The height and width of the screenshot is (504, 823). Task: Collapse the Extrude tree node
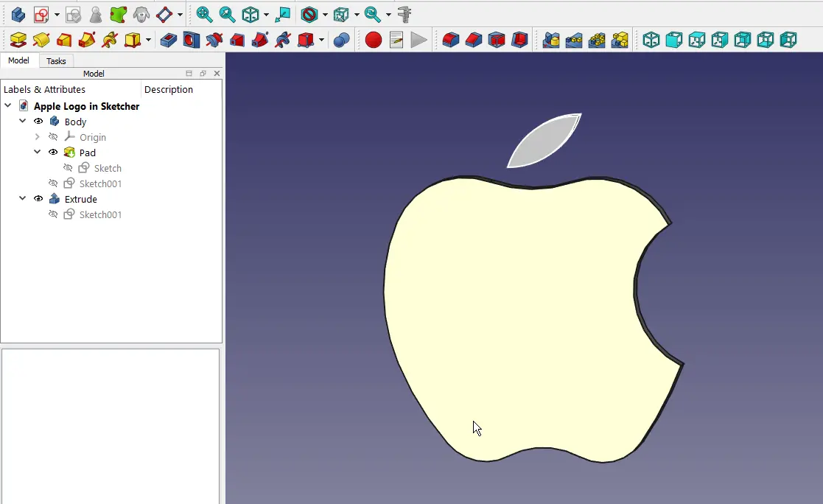coord(22,199)
